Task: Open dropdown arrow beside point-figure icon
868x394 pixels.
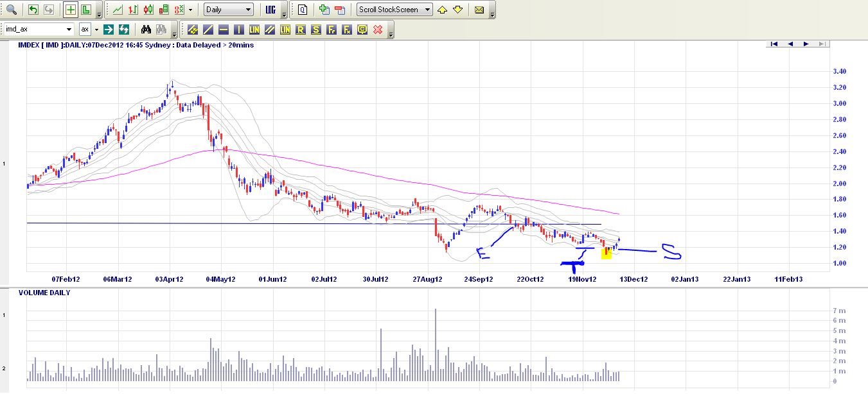Action: pyautogui.click(x=191, y=10)
